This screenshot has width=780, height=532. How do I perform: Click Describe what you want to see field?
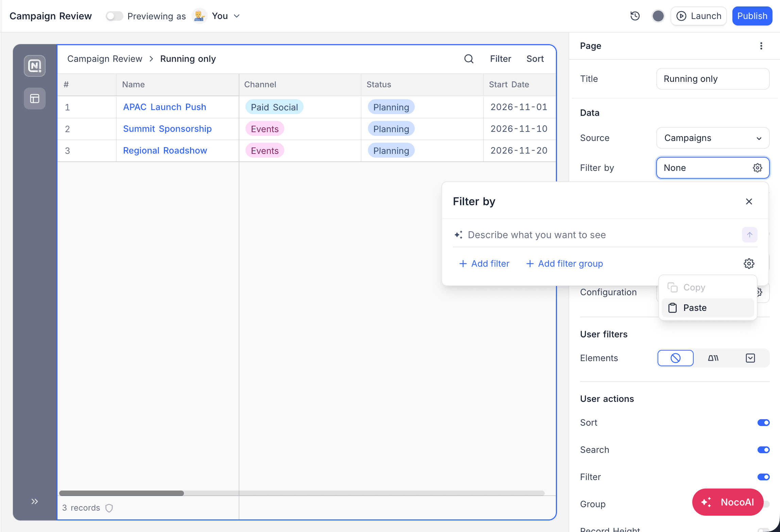(602, 235)
